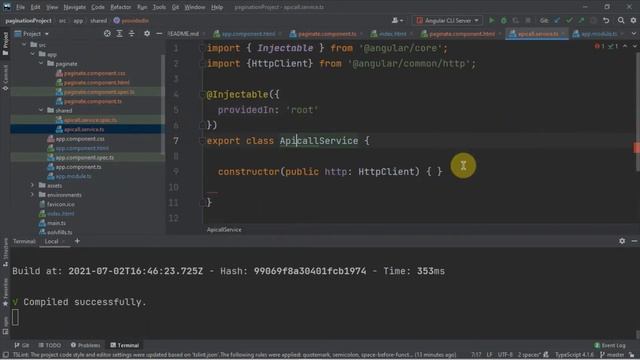Click TypeScript 4.1.6 status widget

pyautogui.click(x=574, y=355)
